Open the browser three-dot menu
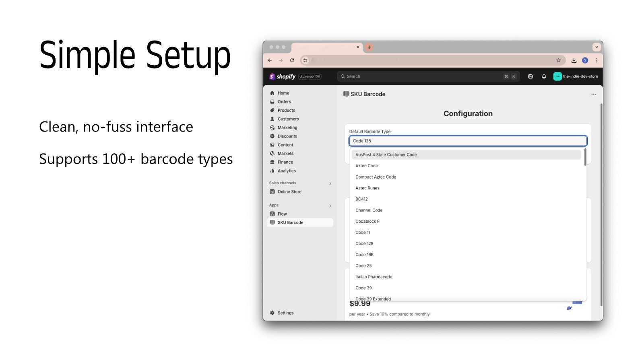The height and width of the screenshot is (362, 644). point(596,60)
